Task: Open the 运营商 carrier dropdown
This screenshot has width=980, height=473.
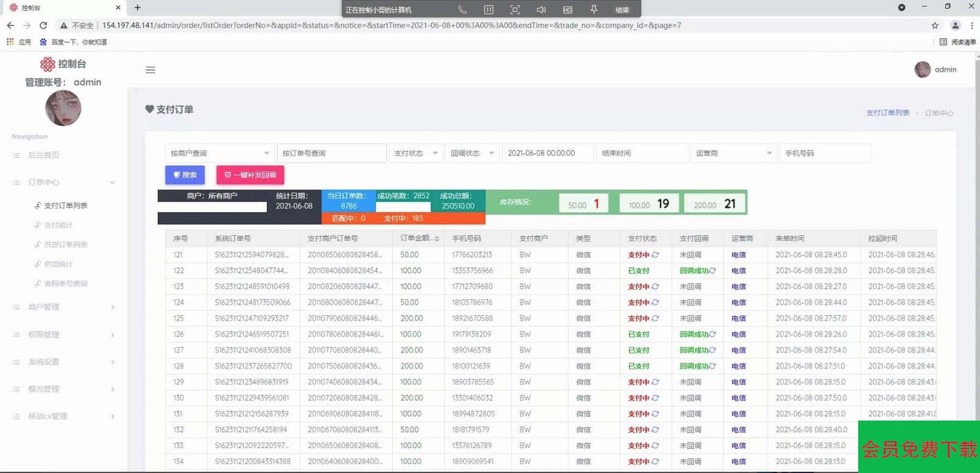Action: (x=733, y=153)
